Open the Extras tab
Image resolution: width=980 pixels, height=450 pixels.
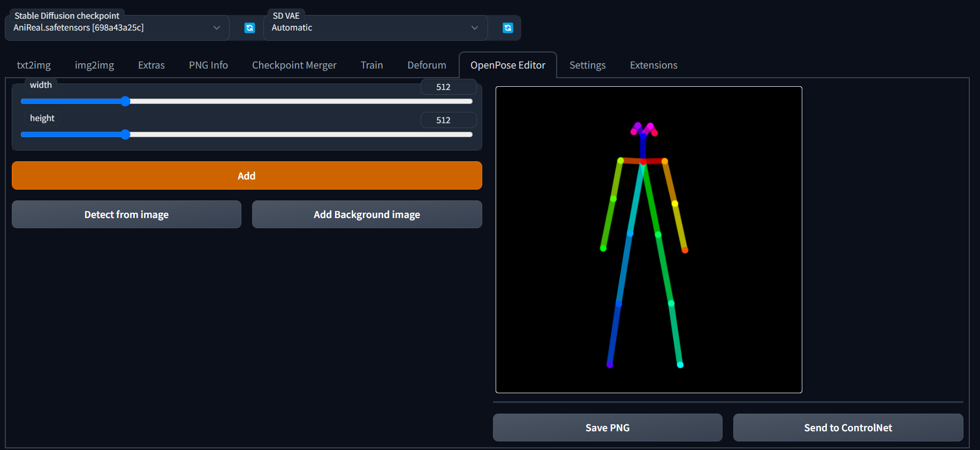(x=151, y=65)
